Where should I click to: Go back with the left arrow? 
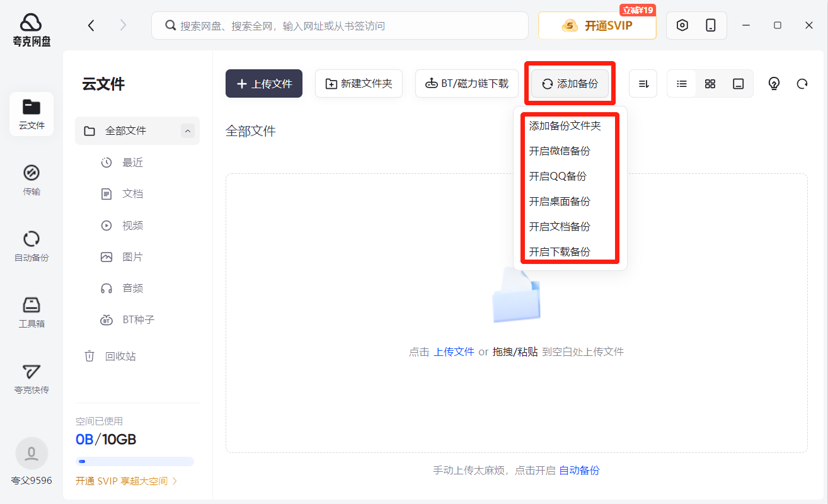pos(91,25)
